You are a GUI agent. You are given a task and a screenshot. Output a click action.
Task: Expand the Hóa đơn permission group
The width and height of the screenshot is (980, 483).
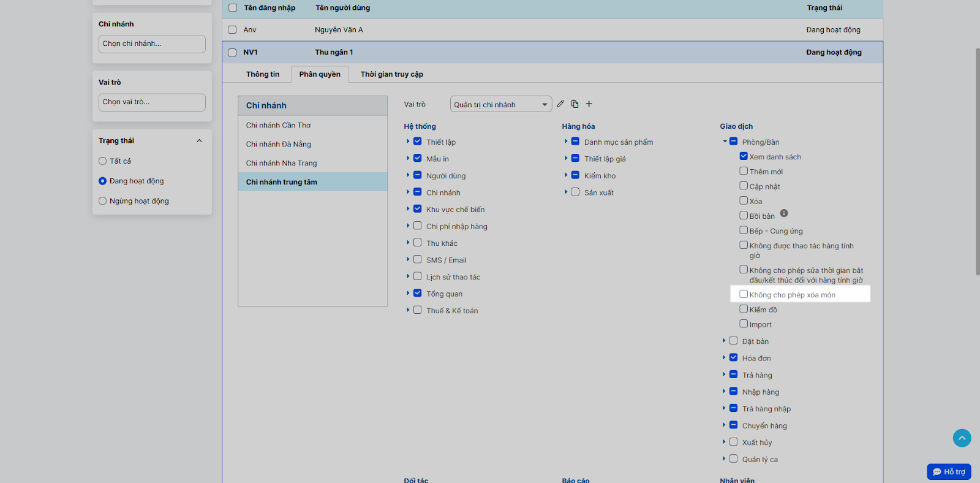point(724,357)
